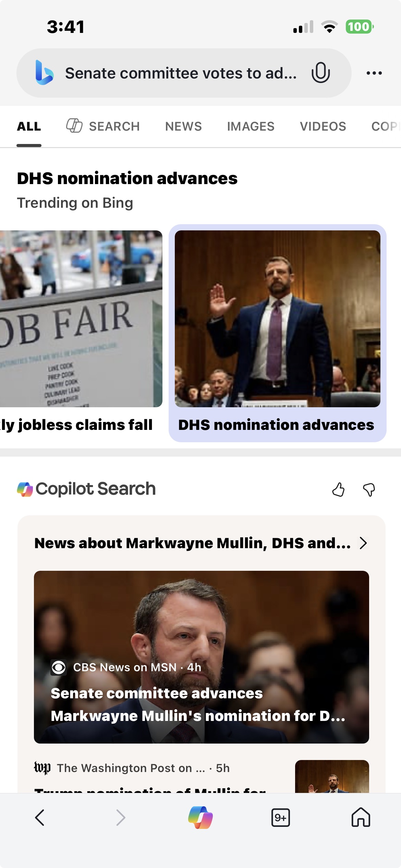Tap the search query text field

(x=181, y=73)
